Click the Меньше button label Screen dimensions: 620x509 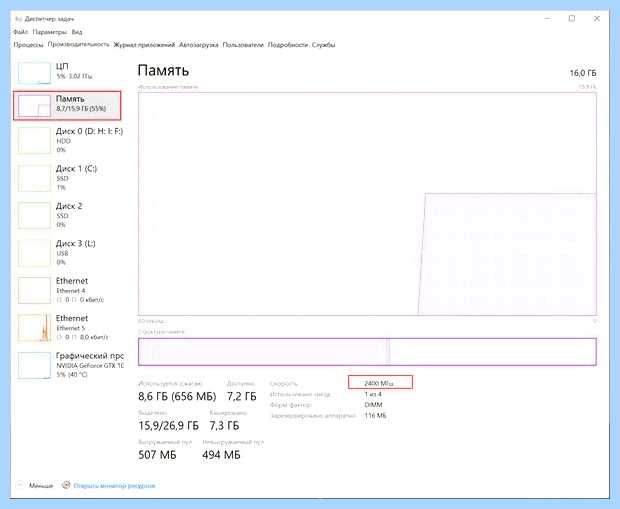[x=41, y=486]
